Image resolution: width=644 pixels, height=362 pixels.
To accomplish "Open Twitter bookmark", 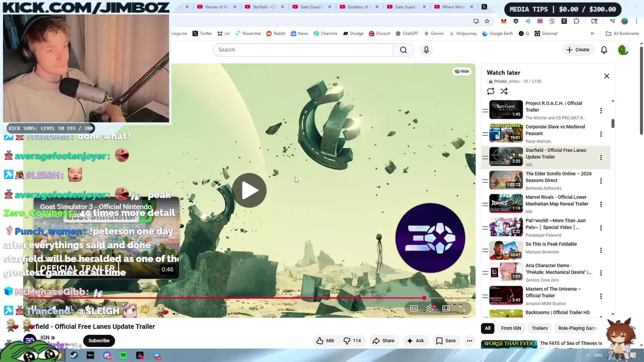I will [x=202, y=34].
